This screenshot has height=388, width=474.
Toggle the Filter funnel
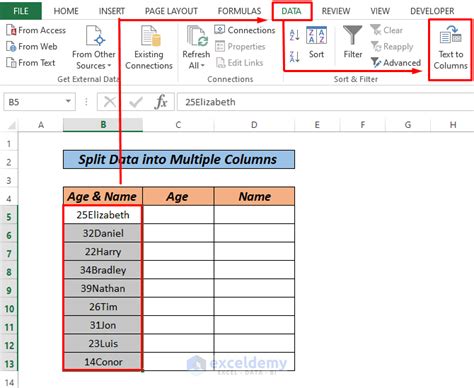pos(353,42)
